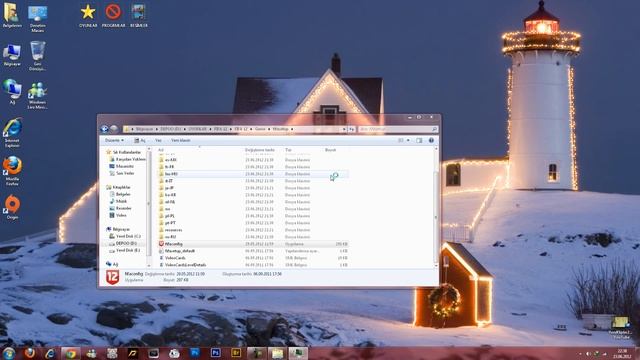This screenshot has width=640, height=360.
Task: Select the Geri Dönüşüm recycle bin icon
Action: point(38,56)
